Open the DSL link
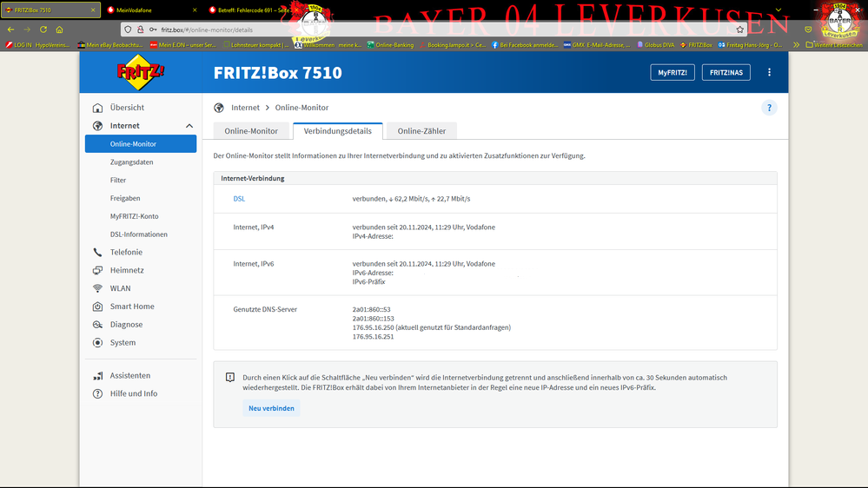Screen dimensions: 868x488 (239, 199)
